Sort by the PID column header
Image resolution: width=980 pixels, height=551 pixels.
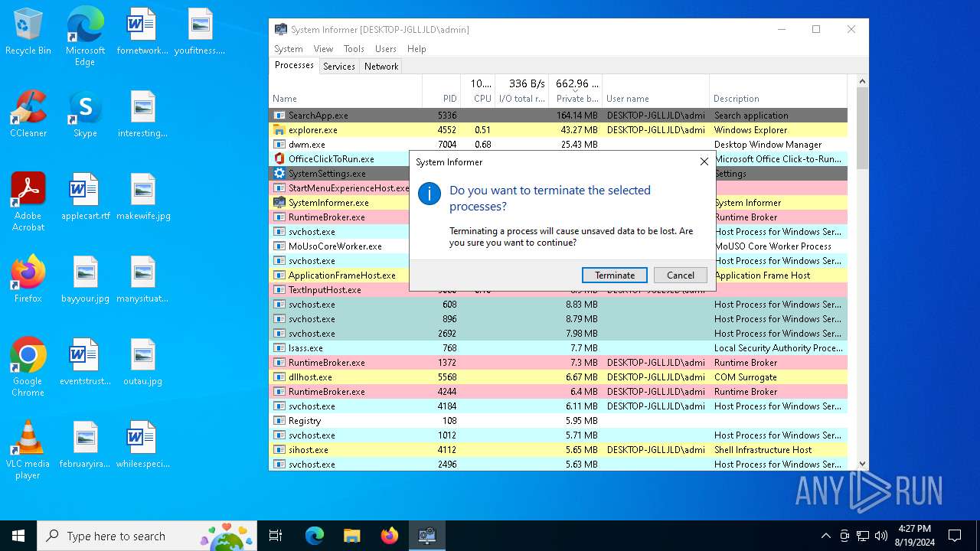[x=441, y=91]
